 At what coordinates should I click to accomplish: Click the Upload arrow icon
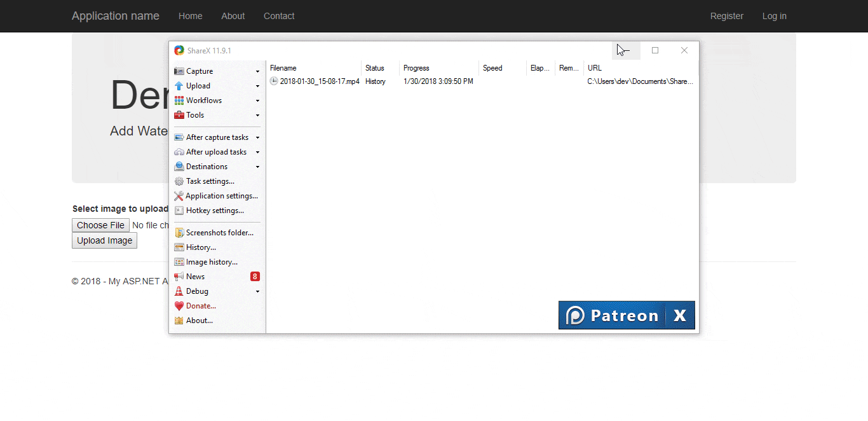[x=179, y=86]
